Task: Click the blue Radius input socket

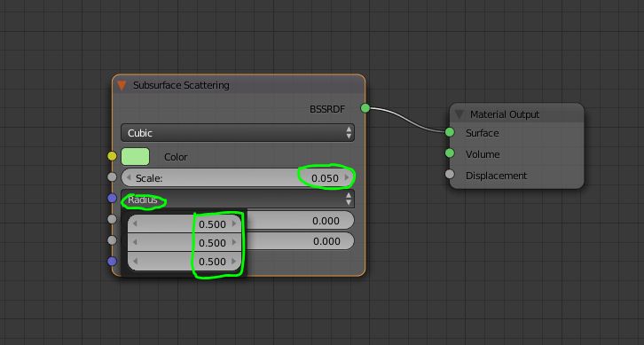Action: pyautogui.click(x=112, y=199)
